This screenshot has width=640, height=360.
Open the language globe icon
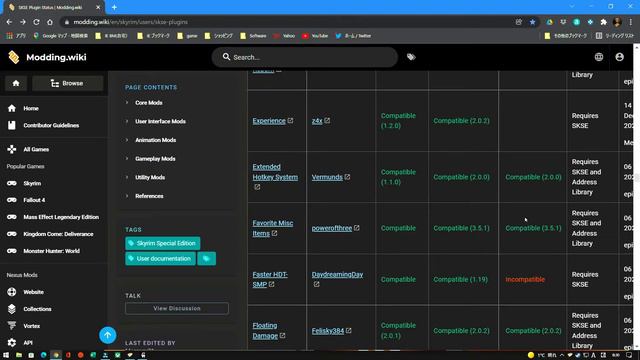[599, 57]
